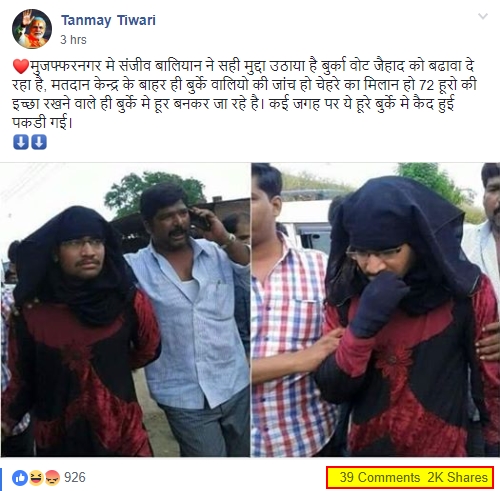Open Tanmay Tiwari's profile picture
500x491 pixels.
click(x=32, y=29)
